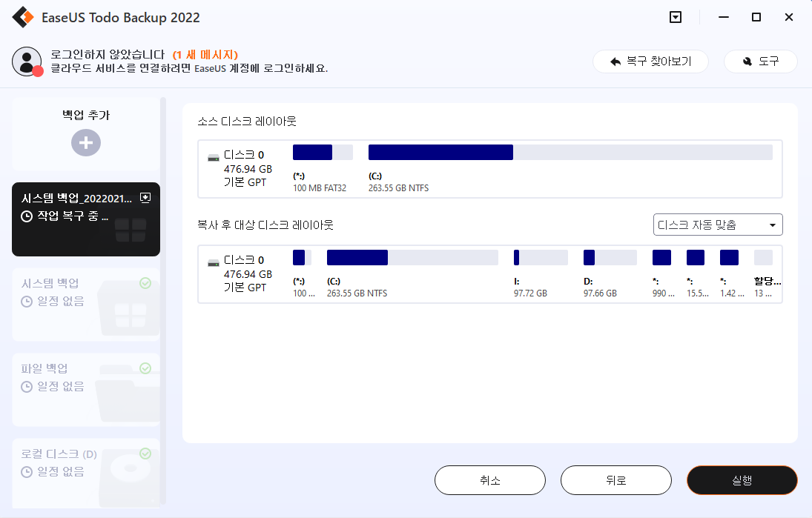Select the 시스템 백업 task card
This screenshot has width=812, height=518.
tap(86, 305)
